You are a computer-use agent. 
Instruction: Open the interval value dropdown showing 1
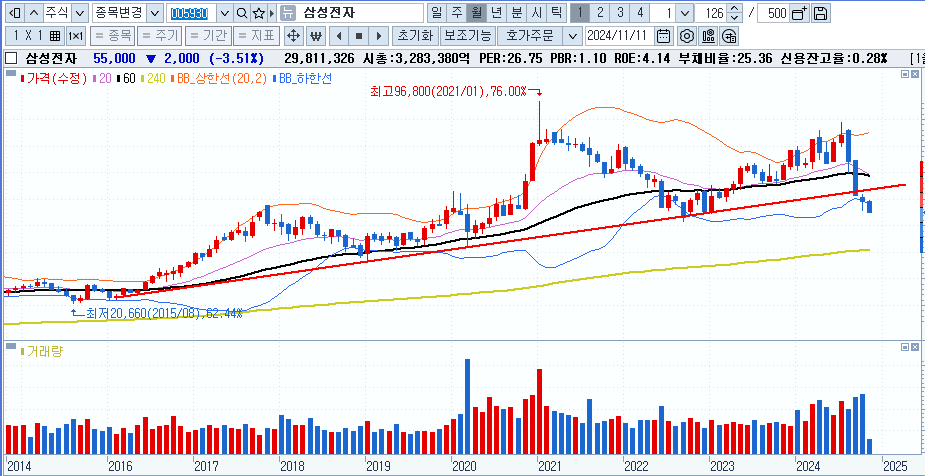click(x=684, y=13)
